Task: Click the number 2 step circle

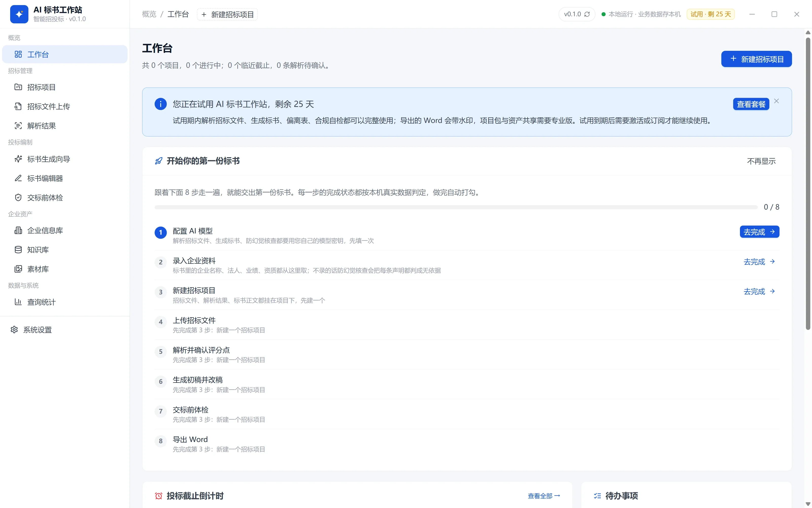Action: coord(160,262)
